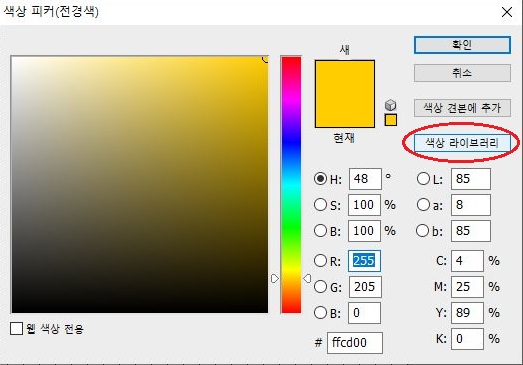Click the dialog title 색상 피커(전경색)

[x=51, y=11]
